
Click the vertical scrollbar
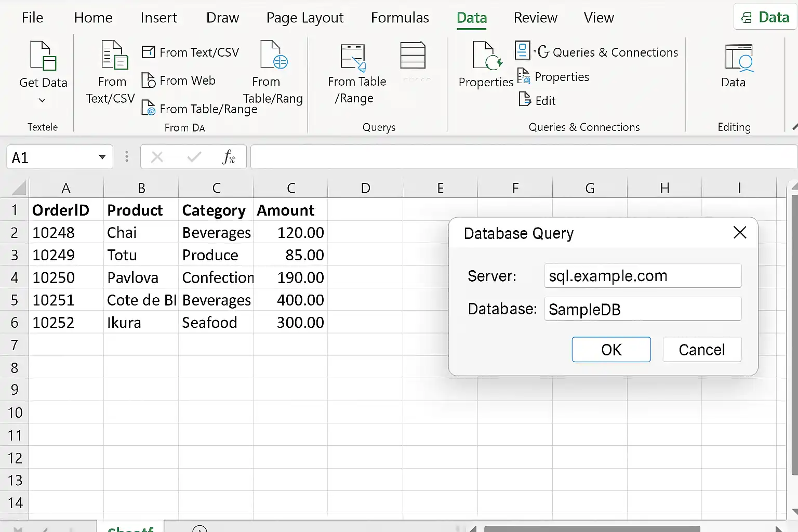tap(794, 335)
